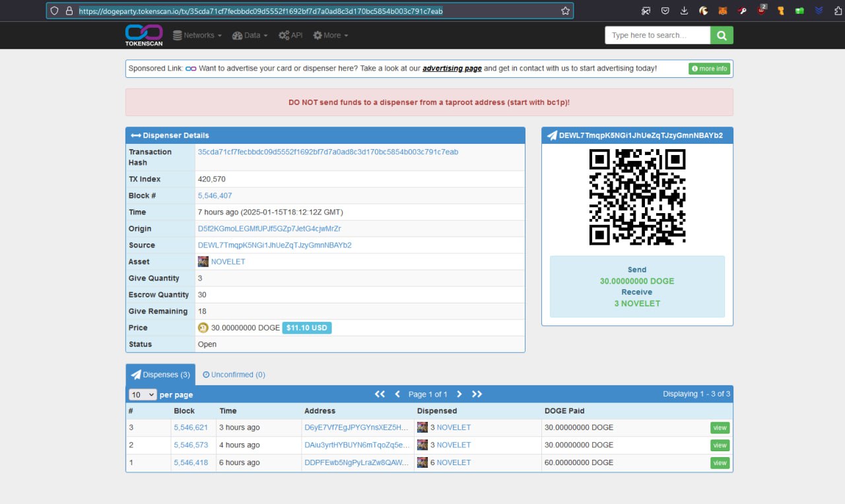Viewport: 845px width, 504px height.
Task: Open the advertising page link
Action: pos(452,69)
